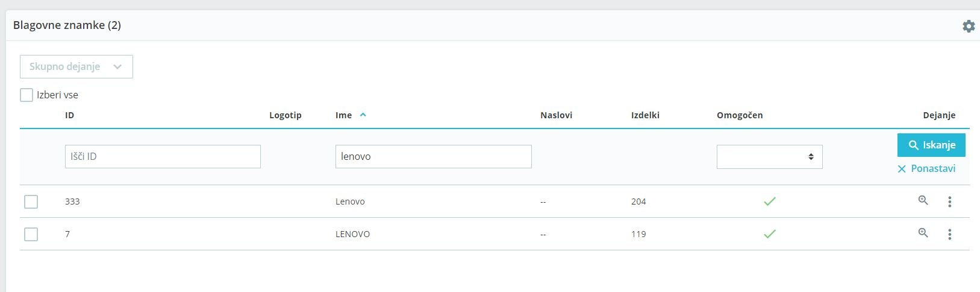Open more actions menu for ID 333 row

[x=949, y=202]
